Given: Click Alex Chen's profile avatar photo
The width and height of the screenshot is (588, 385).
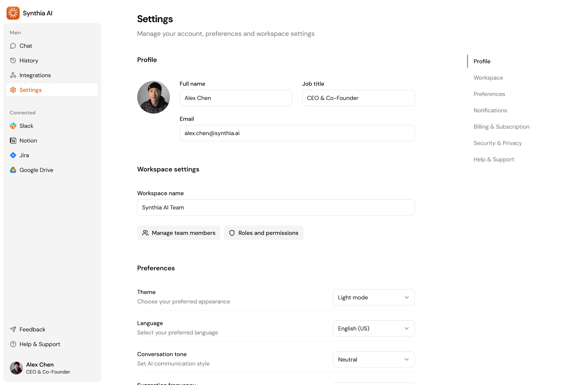Looking at the screenshot, I should [153, 97].
